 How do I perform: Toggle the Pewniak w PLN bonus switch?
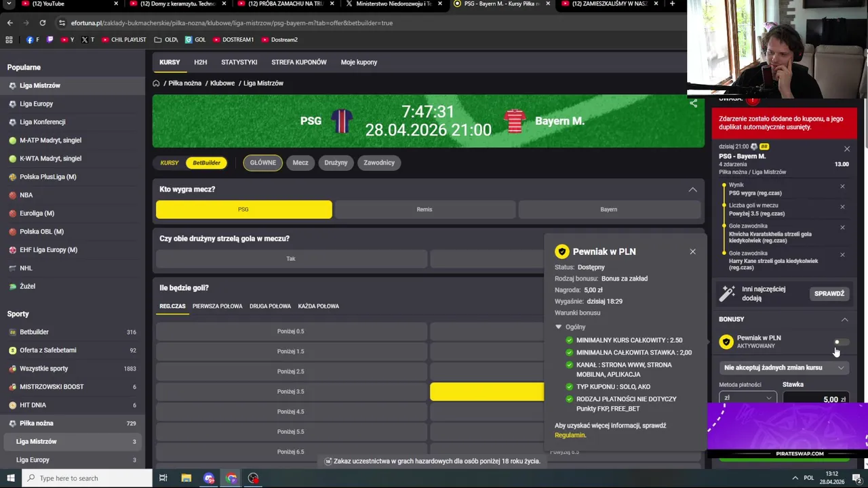coord(841,342)
